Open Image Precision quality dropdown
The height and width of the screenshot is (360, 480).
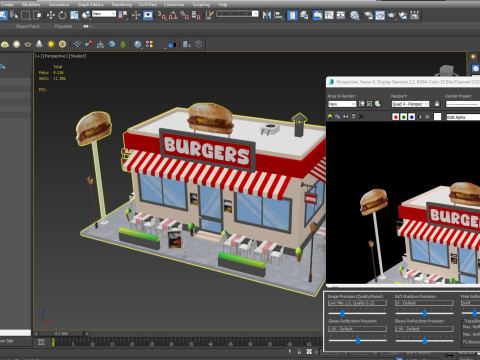coord(357,303)
